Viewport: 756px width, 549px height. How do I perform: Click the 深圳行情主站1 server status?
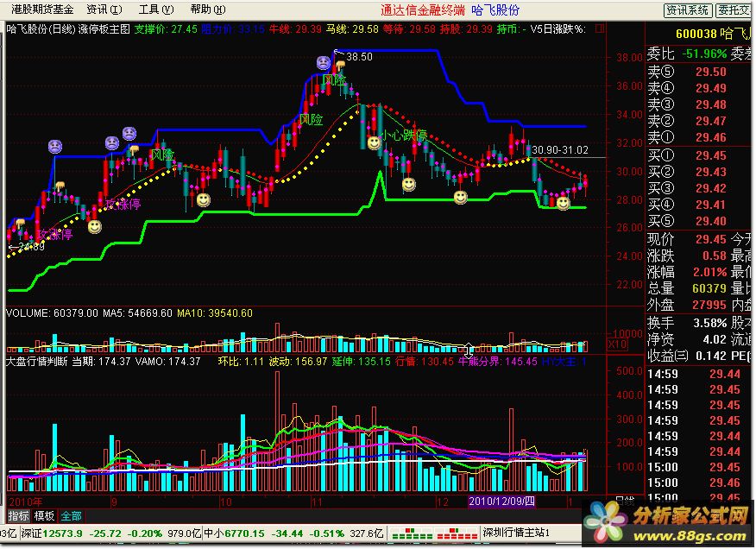[516, 533]
